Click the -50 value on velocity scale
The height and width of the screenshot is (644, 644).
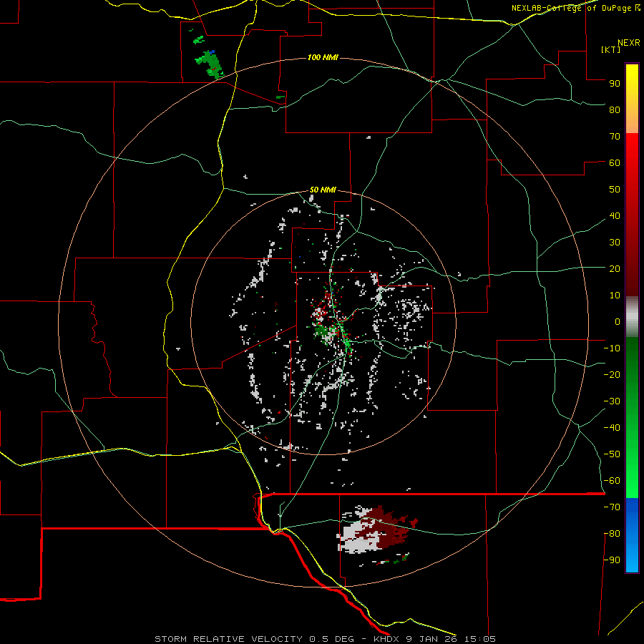click(612, 454)
